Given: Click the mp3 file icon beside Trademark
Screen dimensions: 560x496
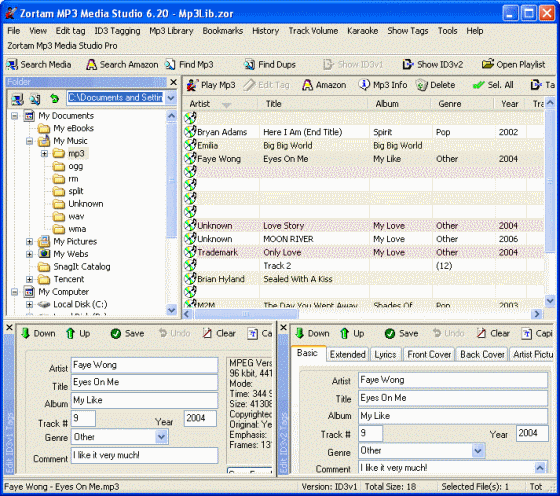Looking at the screenshot, I should tap(190, 252).
